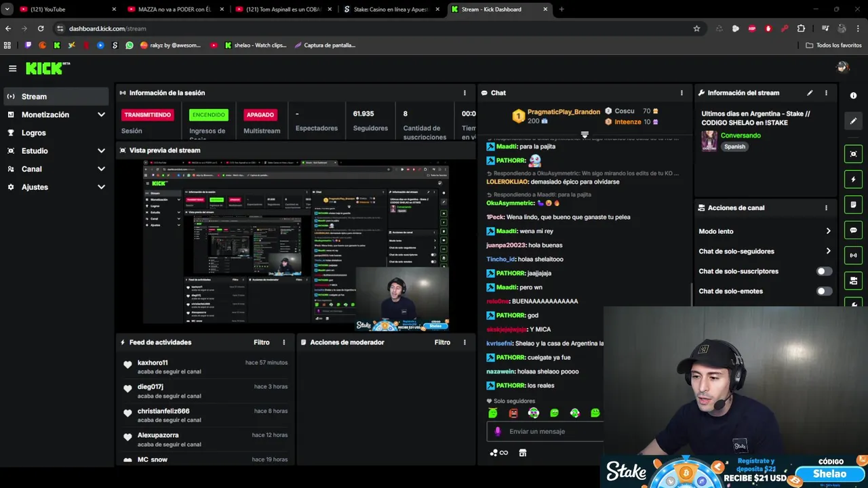Click the purple microphone icon in chat box
This screenshot has width=868, height=488.
coord(498,431)
